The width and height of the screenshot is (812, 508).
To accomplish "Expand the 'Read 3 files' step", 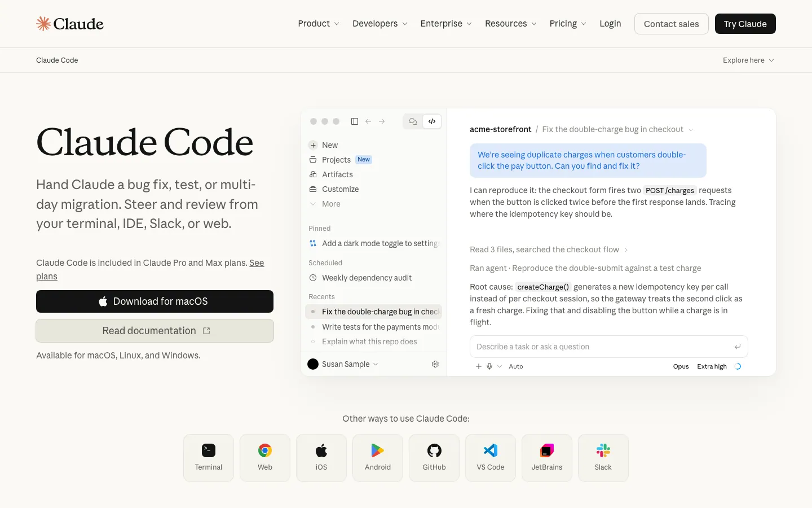I will click(549, 249).
